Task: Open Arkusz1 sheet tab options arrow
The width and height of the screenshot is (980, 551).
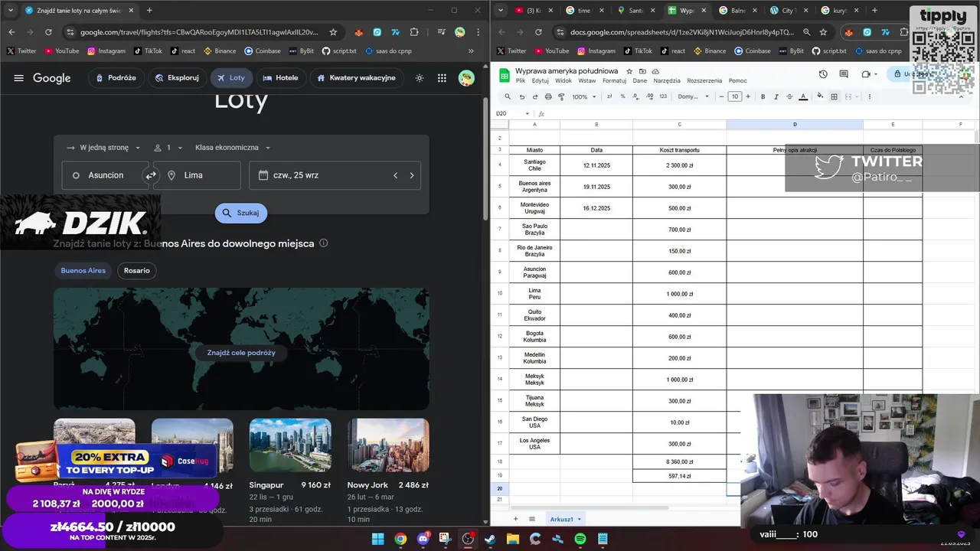Action: coord(580,519)
